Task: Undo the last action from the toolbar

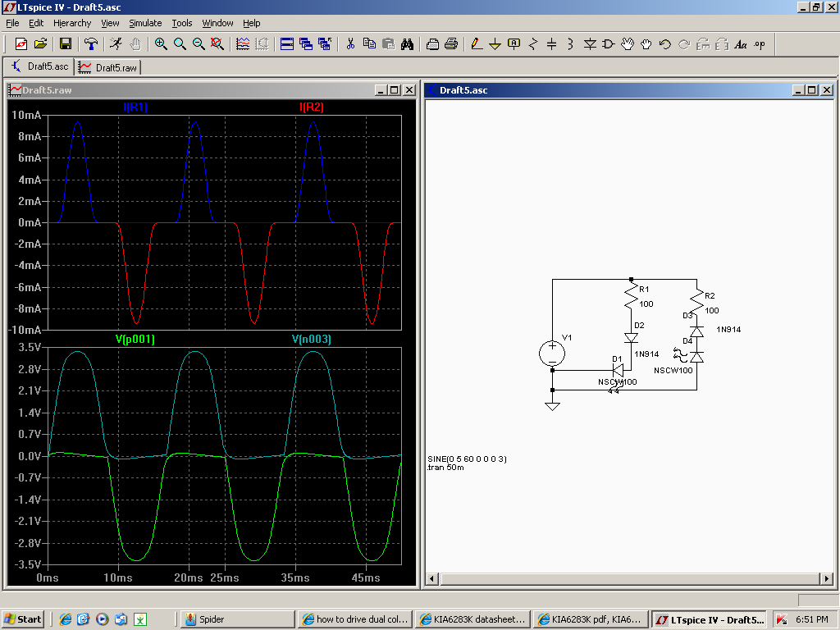Action: pos(664,44)
